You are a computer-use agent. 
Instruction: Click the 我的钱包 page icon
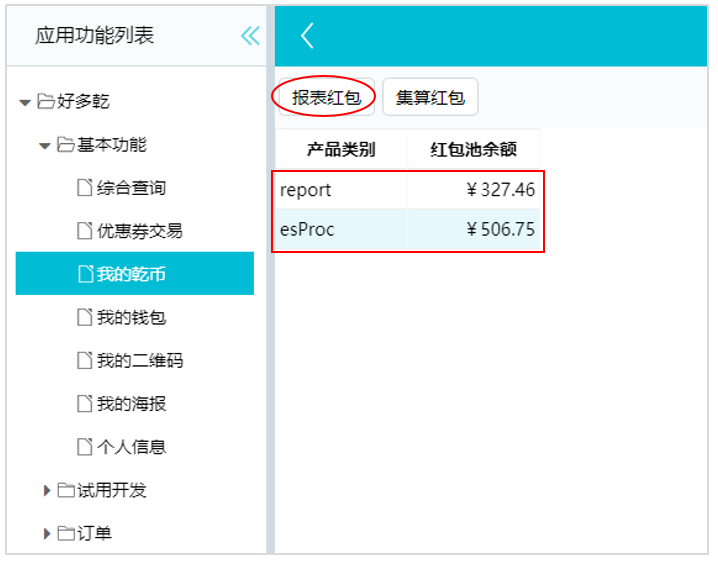pyautogui.click(x=85, y=317)
